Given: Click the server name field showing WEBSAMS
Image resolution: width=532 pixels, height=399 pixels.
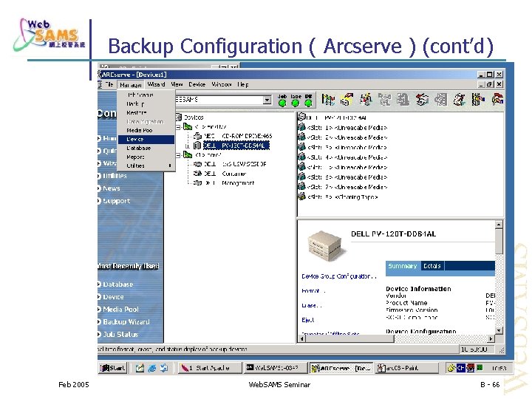Looking at the screenshot, I should (x=219, y=100).
